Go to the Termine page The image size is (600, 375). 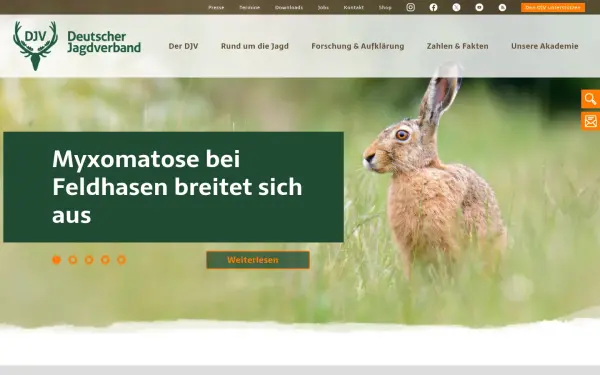(249, 7)
